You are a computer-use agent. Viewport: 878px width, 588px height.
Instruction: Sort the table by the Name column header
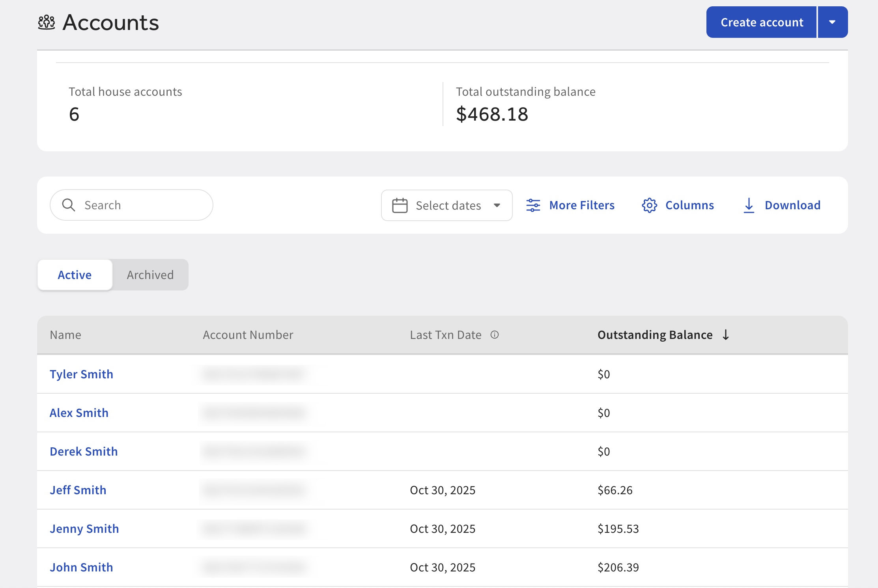pos(65,335)
